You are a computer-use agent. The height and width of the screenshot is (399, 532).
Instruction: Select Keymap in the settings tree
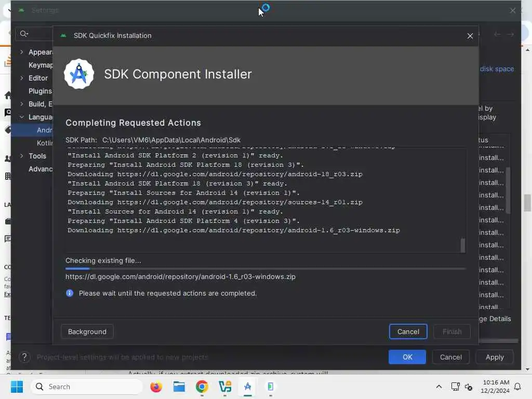point(41,65)
